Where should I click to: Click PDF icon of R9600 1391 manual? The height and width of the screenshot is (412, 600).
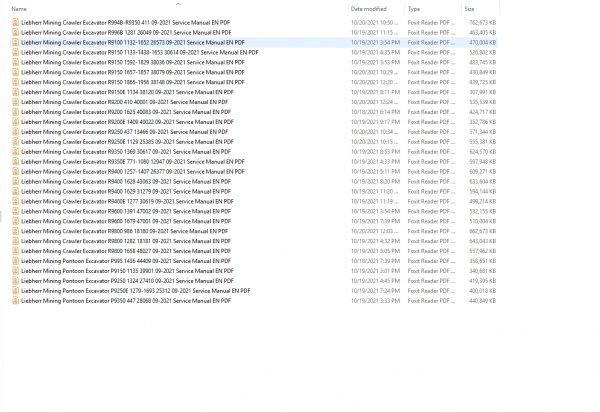15,212
